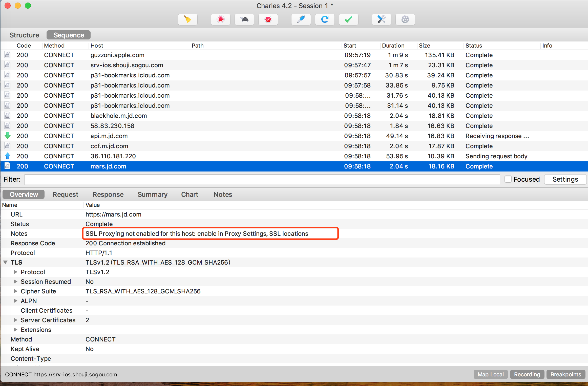Click the rewrite (pen) tool icon
This screenshot has height=386, width=588.
click(301, 19)
